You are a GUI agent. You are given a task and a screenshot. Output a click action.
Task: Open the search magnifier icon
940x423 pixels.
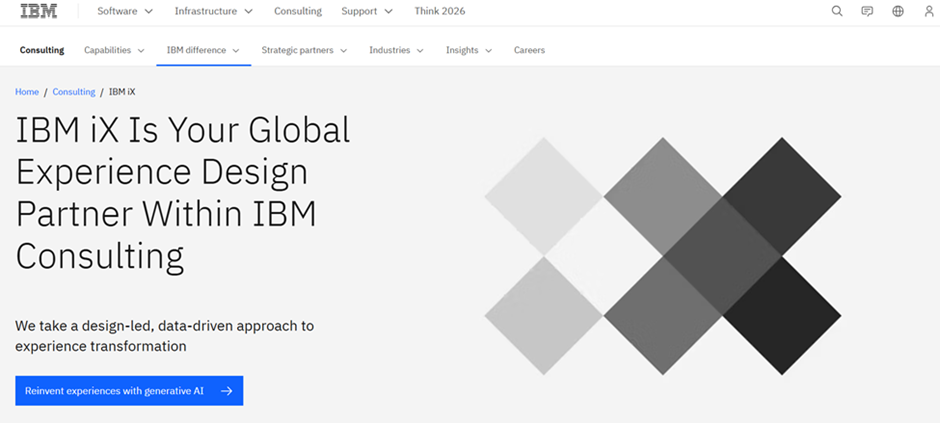[x=837, y=11]
